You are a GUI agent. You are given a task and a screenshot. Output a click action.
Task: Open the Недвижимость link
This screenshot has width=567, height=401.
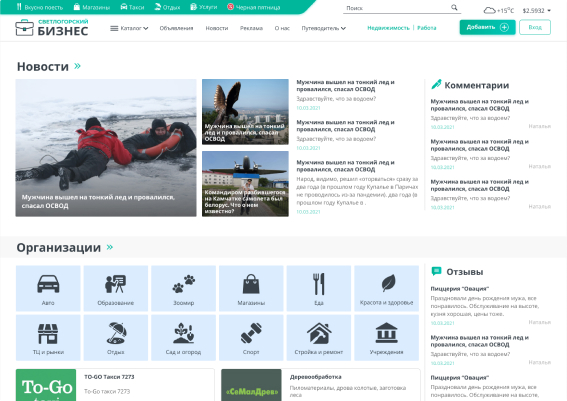coord(388,28)
